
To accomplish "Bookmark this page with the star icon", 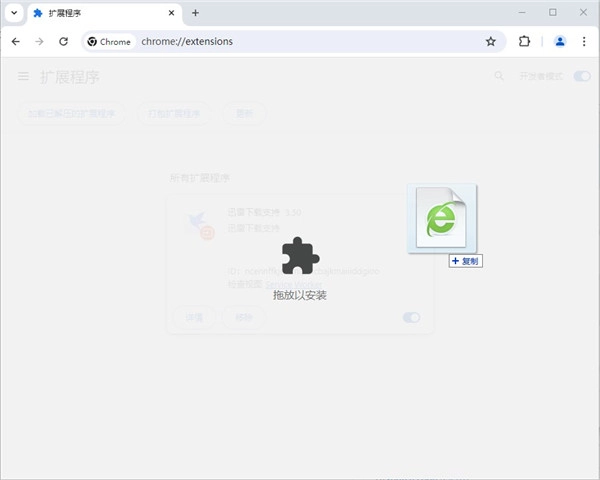I will pos(490,42).
